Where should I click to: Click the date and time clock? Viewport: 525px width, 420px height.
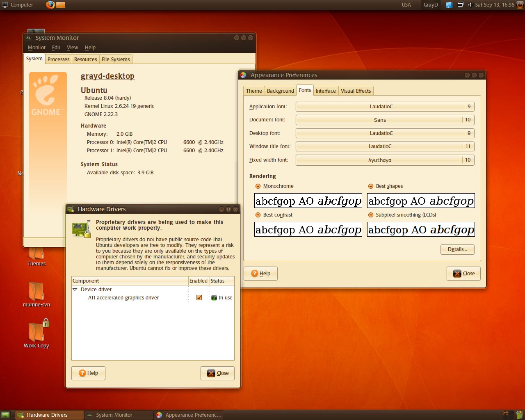click(495, 5)
